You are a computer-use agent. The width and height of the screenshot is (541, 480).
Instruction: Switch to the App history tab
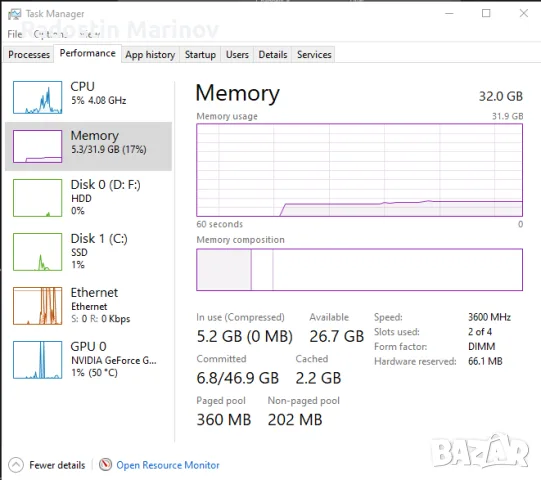[150, 55]
